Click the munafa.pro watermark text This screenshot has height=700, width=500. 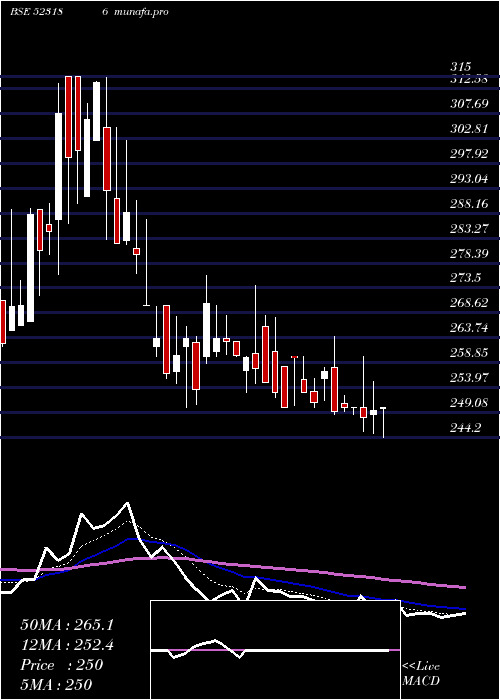(x=142, y=12)
